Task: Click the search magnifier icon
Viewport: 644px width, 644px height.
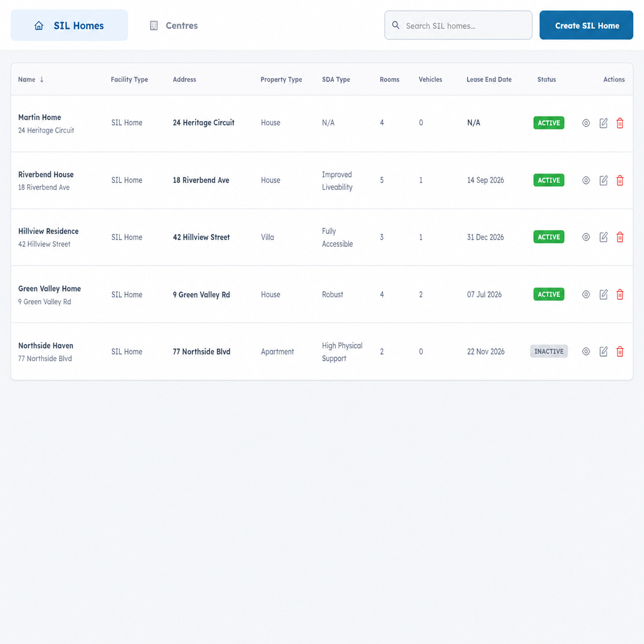Action: click(x=395, y=25)
